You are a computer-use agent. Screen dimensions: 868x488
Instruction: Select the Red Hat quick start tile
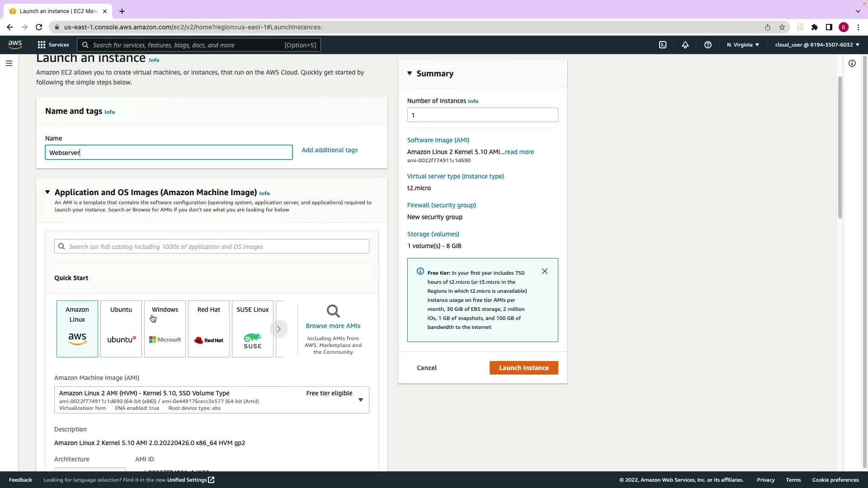tap(209, 329)
